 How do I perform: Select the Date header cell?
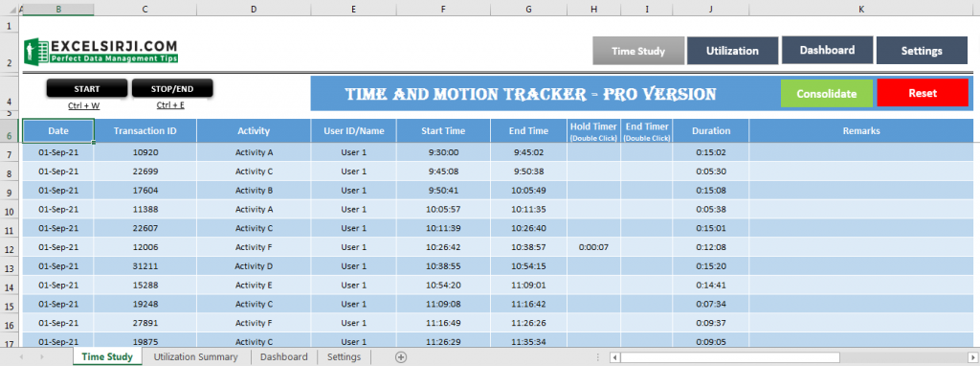(x=58, y=130)
